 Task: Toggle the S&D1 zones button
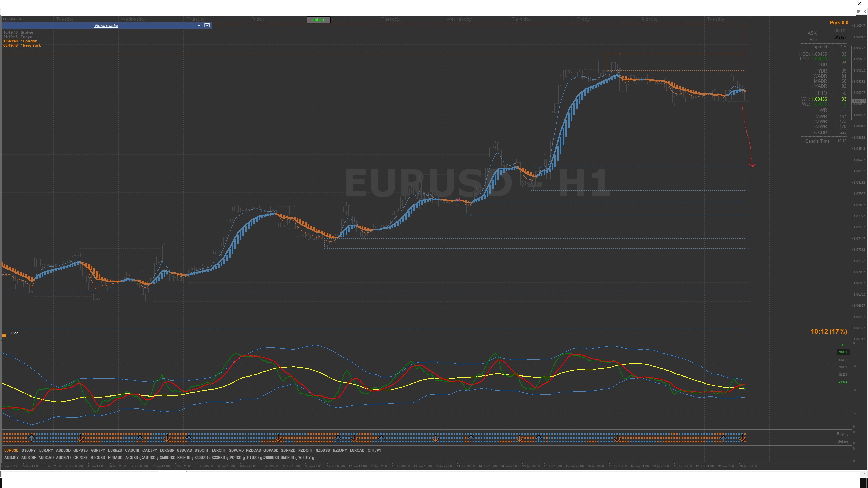point(843,352)
